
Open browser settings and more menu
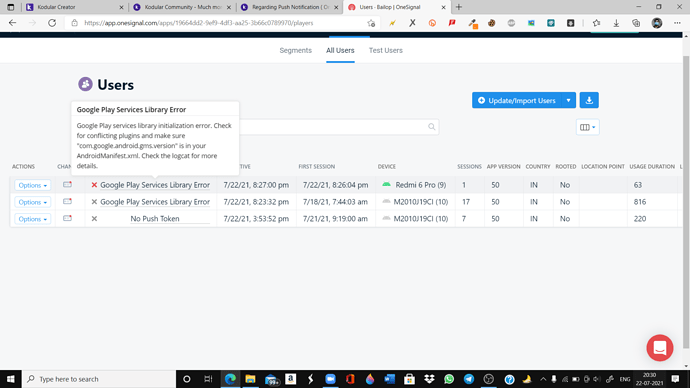677,23
